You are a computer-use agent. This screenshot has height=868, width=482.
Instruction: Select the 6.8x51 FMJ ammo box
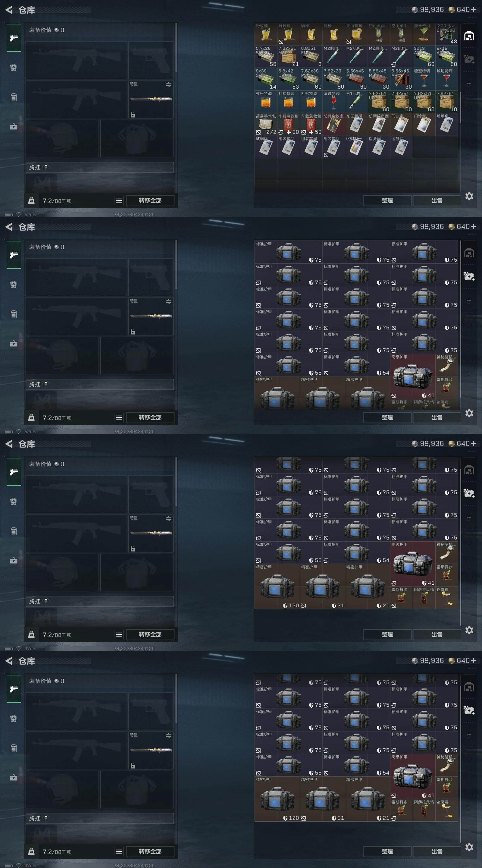[x=311, y=57]
